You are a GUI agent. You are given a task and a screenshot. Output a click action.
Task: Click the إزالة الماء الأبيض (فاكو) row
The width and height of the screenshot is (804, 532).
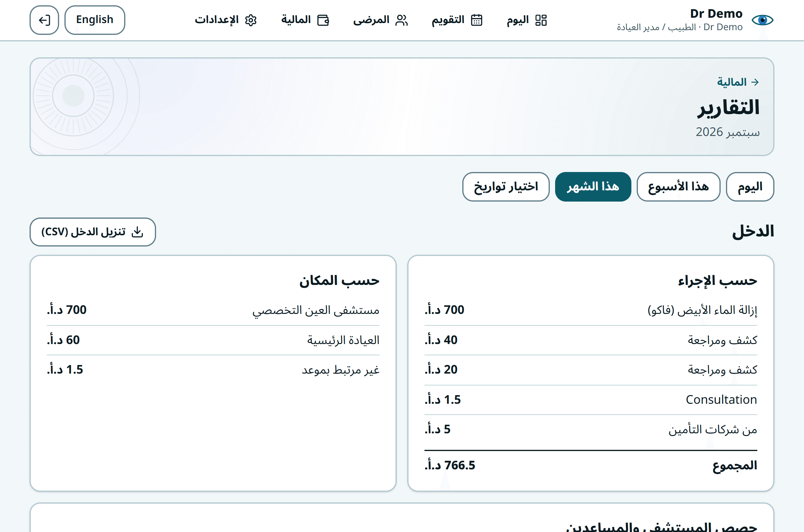591,310
